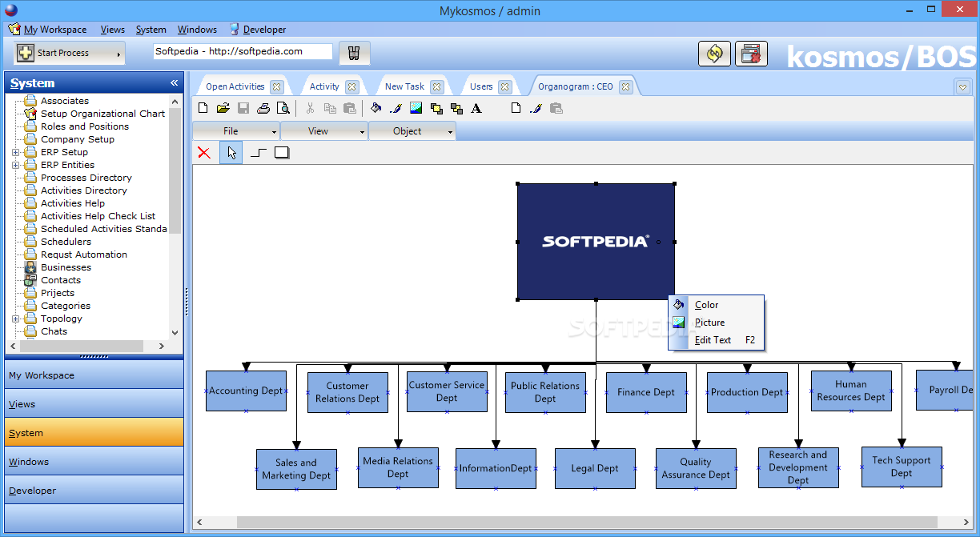Select the Softpedia CEO box
The height and width of the screenshot is (537, 980).
point(596,242)
